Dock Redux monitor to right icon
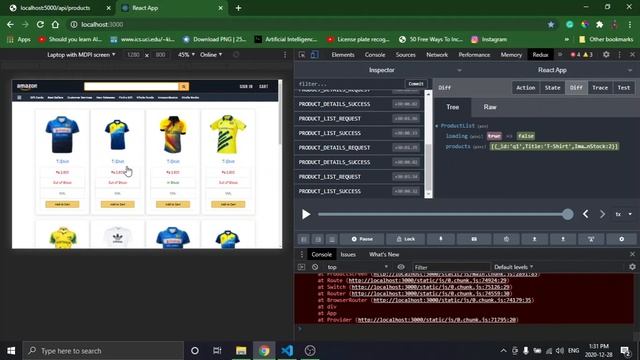This screenshot has width=640, height=360. pos(318,239)
